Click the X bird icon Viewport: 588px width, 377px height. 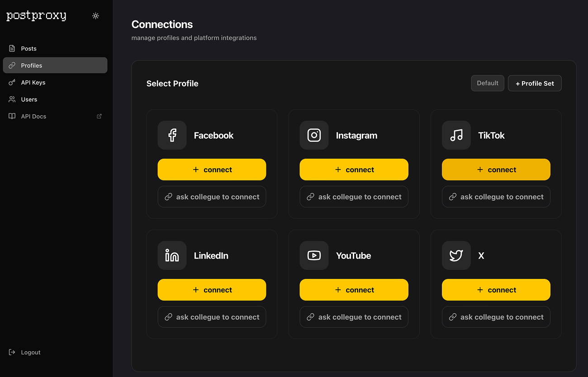tap(456, 255)
